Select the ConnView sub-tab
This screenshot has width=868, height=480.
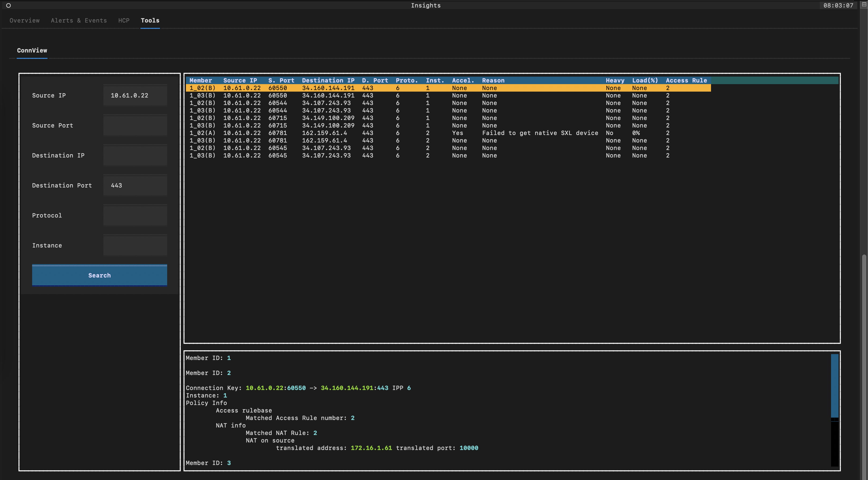tap(32, 51)
